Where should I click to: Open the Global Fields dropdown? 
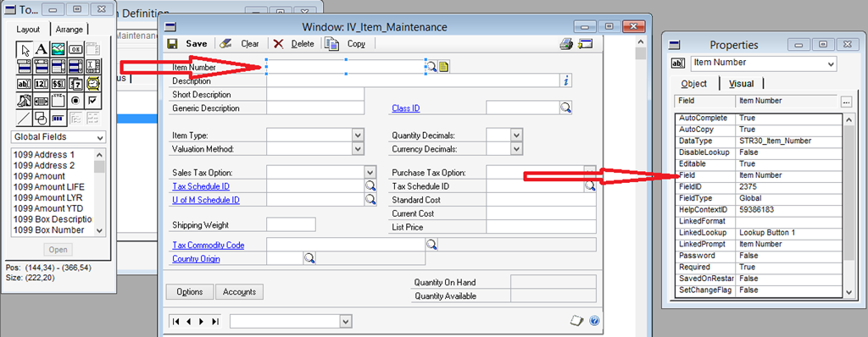(58, 137)
